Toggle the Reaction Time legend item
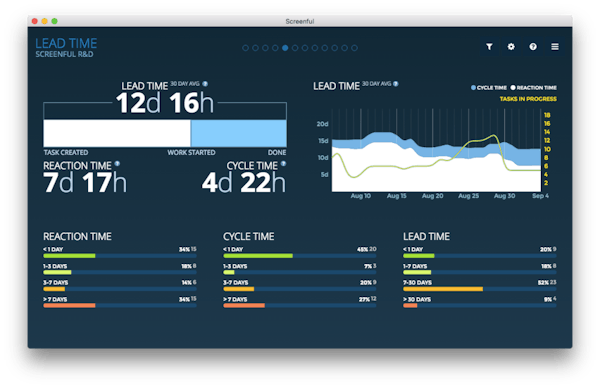The height and width of the screenshot is (388, 600). tap(533, 88)
